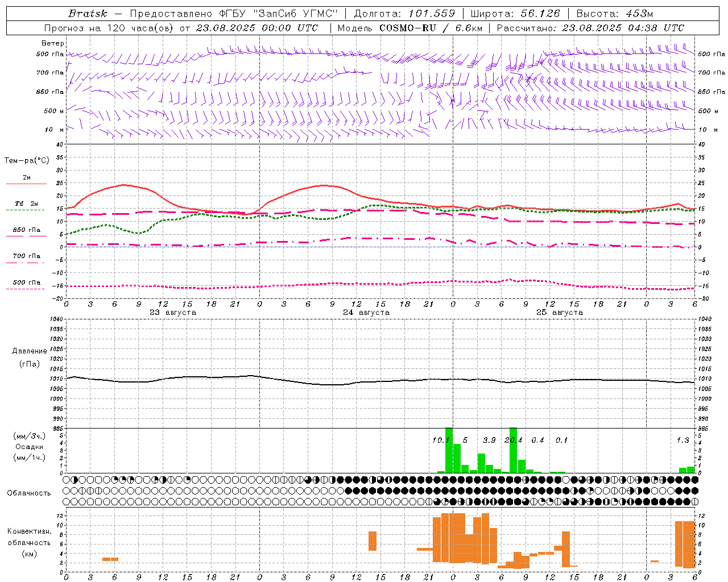The height and width of the screenshot is (582, 728).
Task: Click the 25 августа date label
Action: click(560, 312)
